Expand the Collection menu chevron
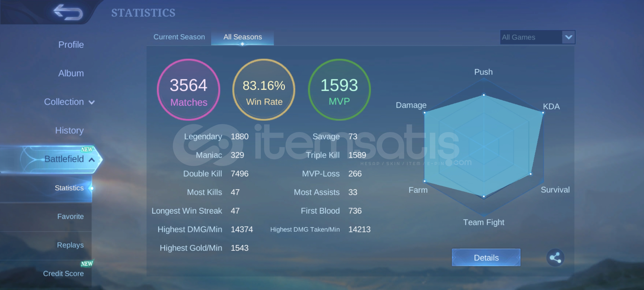This screenshot has height=290, width=644. 92,102
